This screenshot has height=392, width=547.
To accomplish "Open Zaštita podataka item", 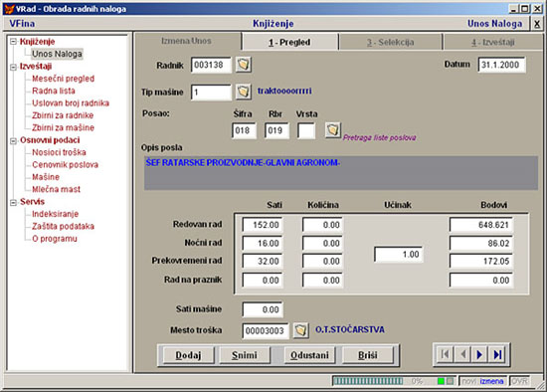I will [63, 226].
